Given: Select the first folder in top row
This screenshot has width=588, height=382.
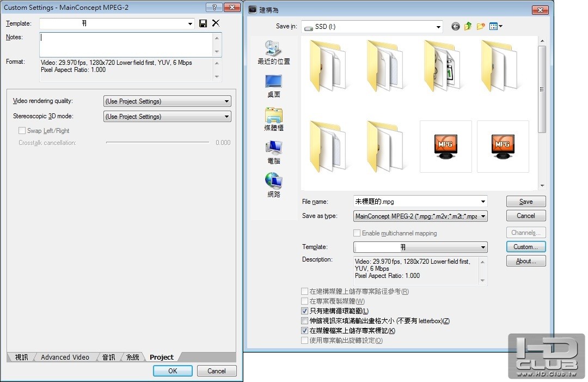Looking at the screenshot, I should click(x=330, y=66).
